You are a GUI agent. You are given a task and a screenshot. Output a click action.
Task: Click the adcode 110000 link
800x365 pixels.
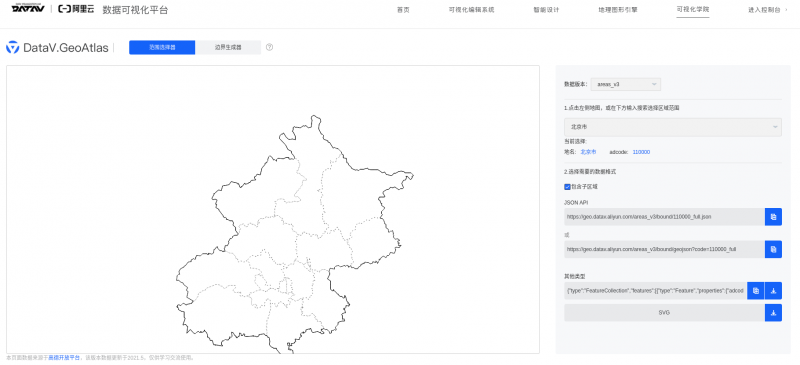pos(641,152)
